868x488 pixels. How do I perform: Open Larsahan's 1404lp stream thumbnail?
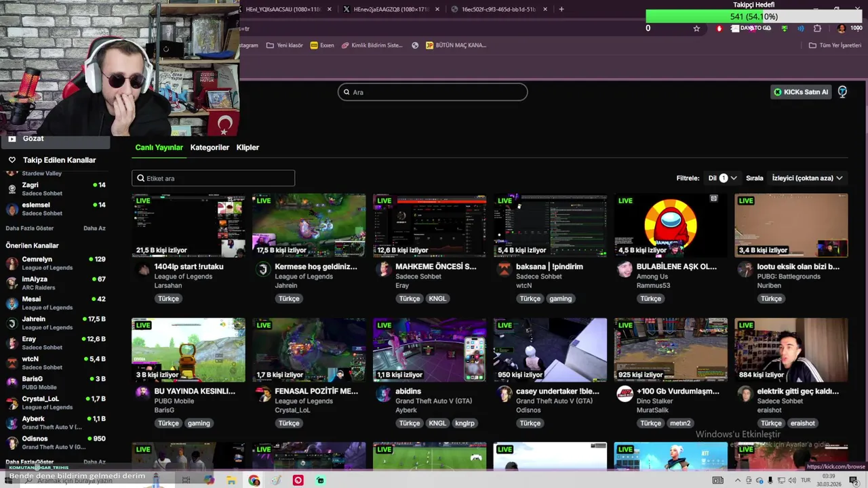189,226
